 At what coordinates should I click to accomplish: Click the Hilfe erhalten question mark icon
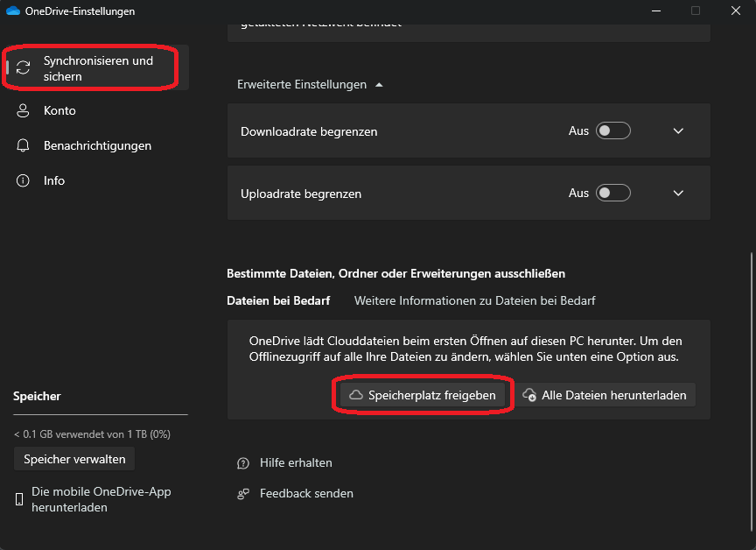pos(243,463)
